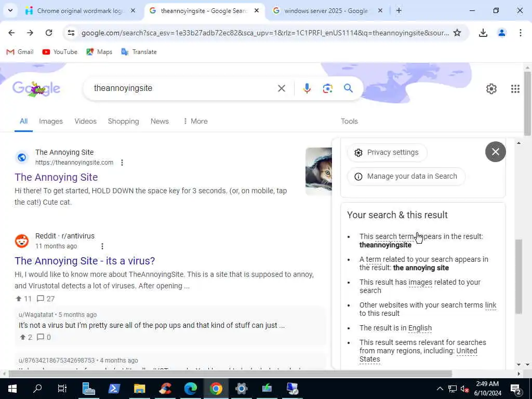Click the dotted 'images' link in panel
This screenshot has height=399, width=532.
tap(420, 282)
